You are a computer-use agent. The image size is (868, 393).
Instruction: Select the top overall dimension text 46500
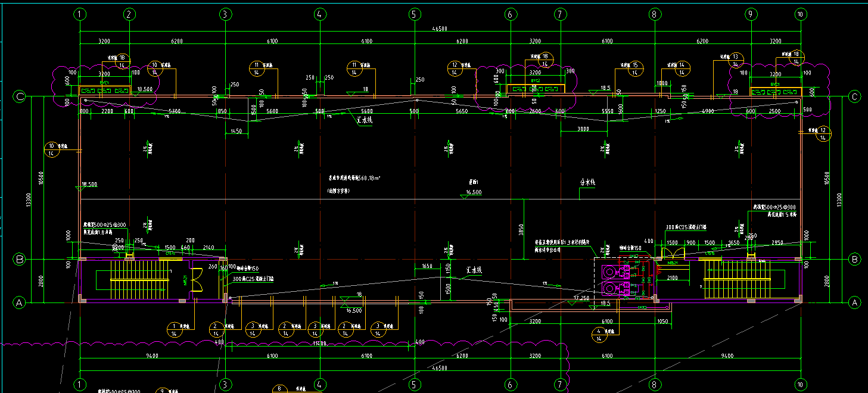pos(440,28)
